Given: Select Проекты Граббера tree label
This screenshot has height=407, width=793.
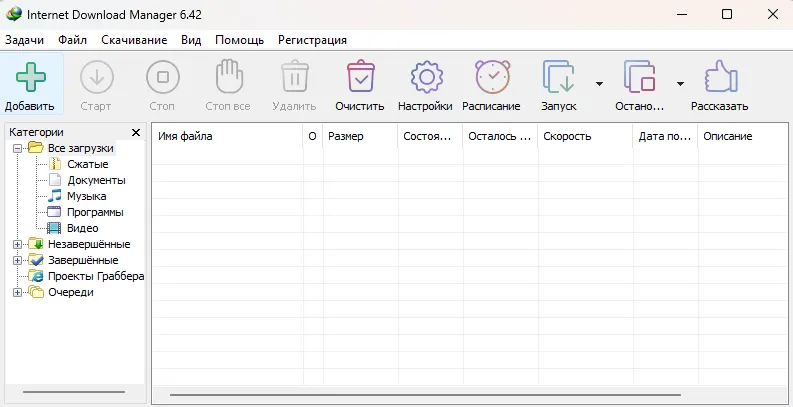Looking at the screenshot, I should (96, 277).
